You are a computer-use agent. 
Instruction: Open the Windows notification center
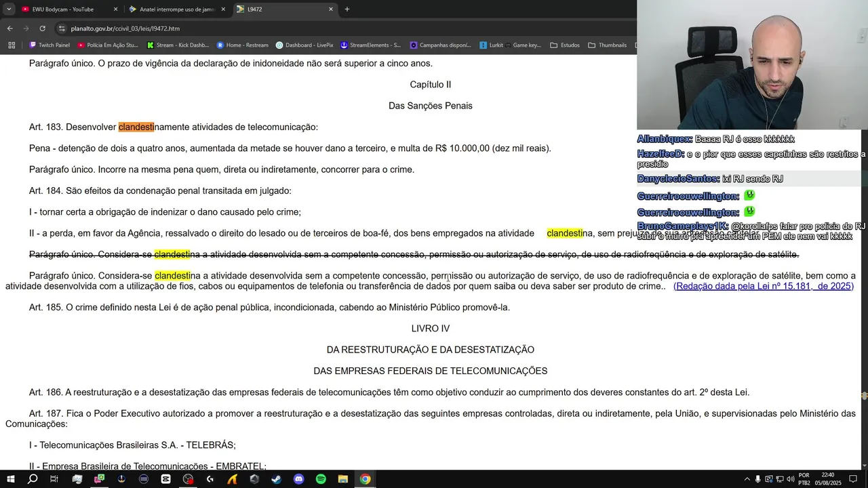(854, 479)
